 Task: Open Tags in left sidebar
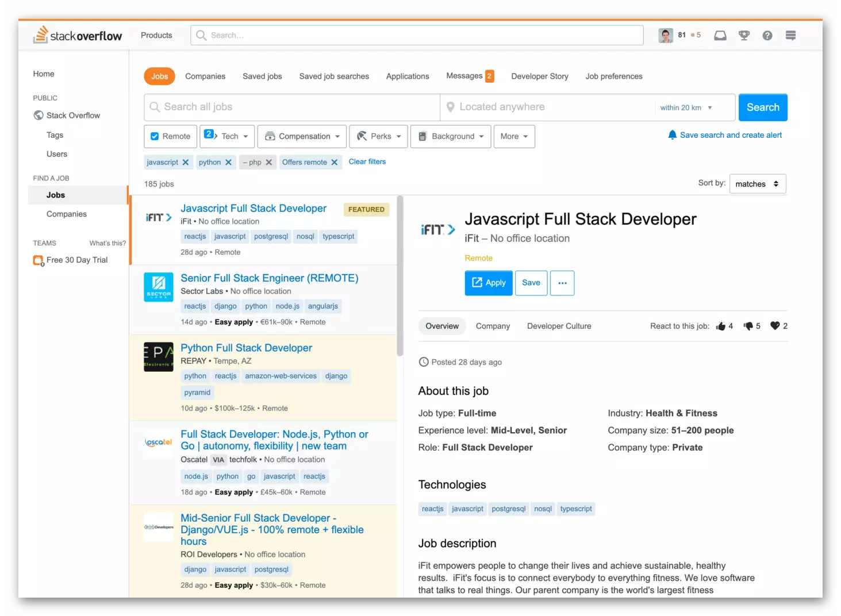(x=55, y=135)
